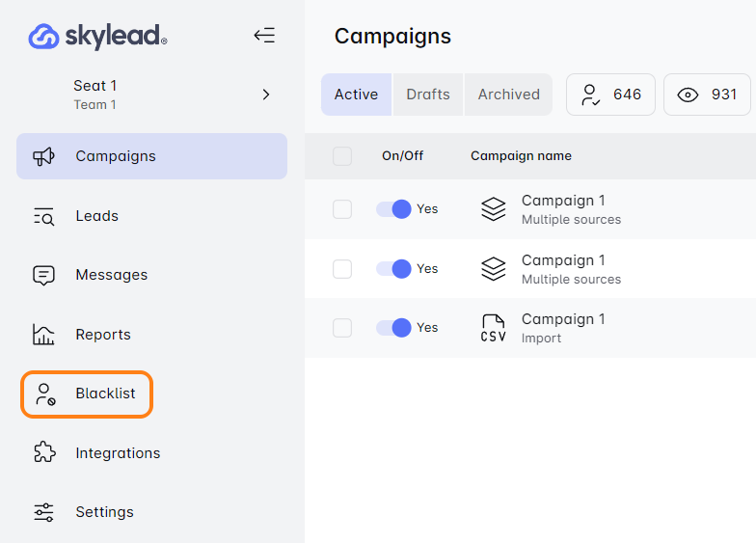756x543 pixels.
Task: Click the Campaigns megaphone icon
Action: click(44, 156)
